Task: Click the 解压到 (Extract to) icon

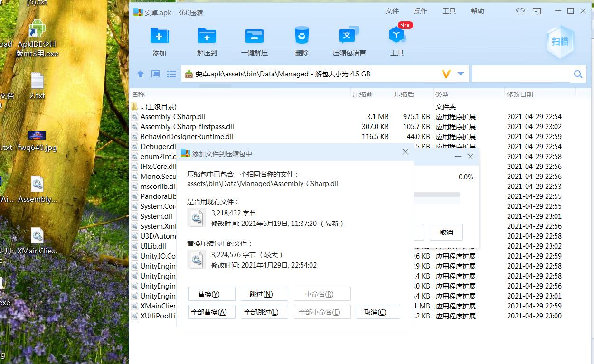Action: click(207, 36)
